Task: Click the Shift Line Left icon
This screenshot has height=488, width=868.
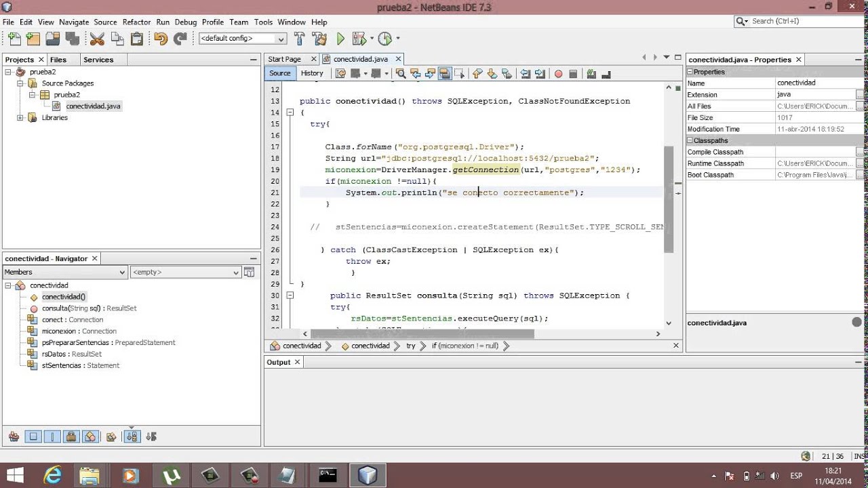Action: point(525,73)
